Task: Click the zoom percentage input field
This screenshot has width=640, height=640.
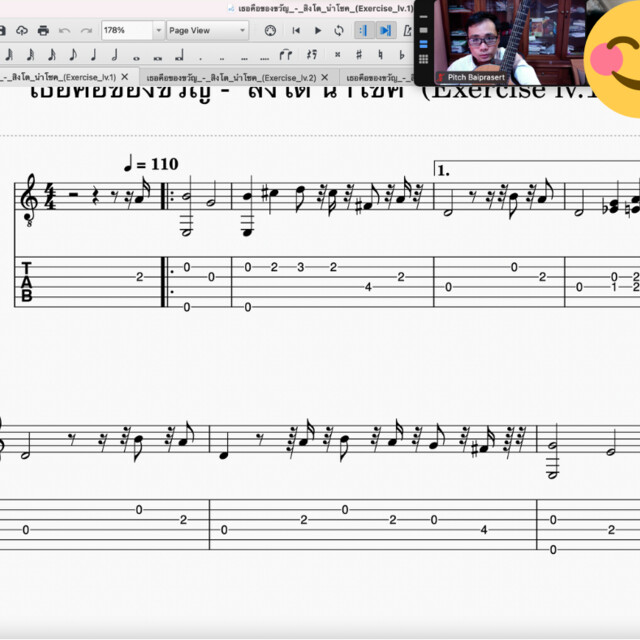Action: click(126, 31)
